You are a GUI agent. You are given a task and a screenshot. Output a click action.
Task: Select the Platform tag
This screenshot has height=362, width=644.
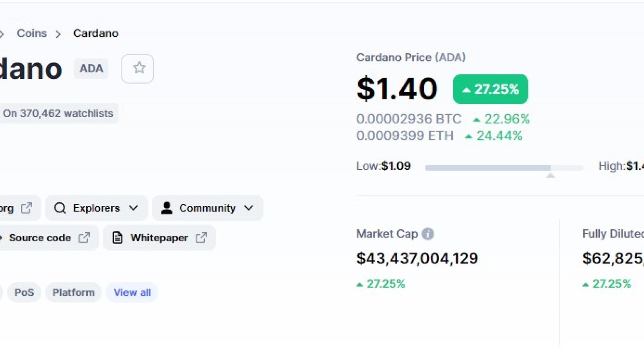73,292
